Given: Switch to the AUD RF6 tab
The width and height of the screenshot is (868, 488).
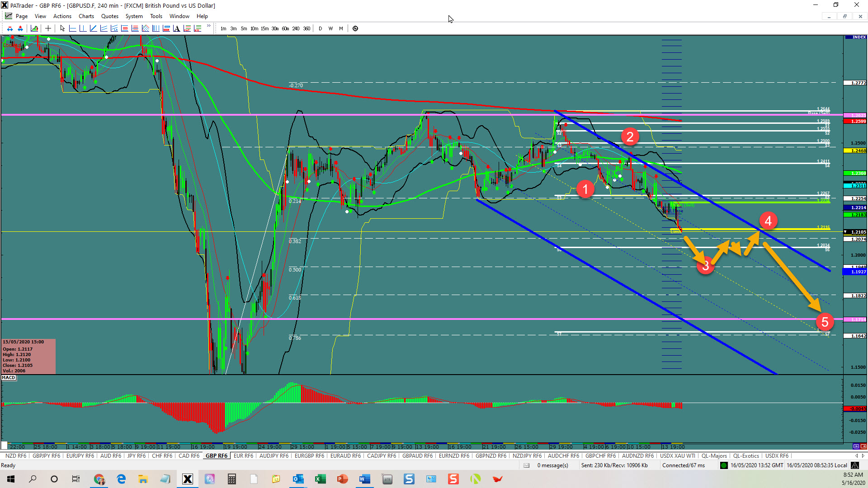Looking at the screenshot, I should coord(111,456).
